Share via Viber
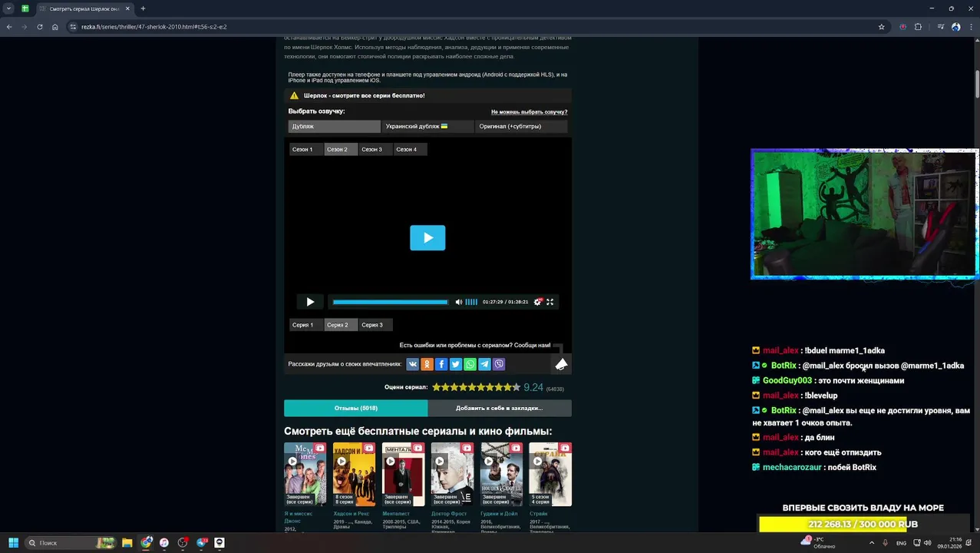 click(499, 364)
